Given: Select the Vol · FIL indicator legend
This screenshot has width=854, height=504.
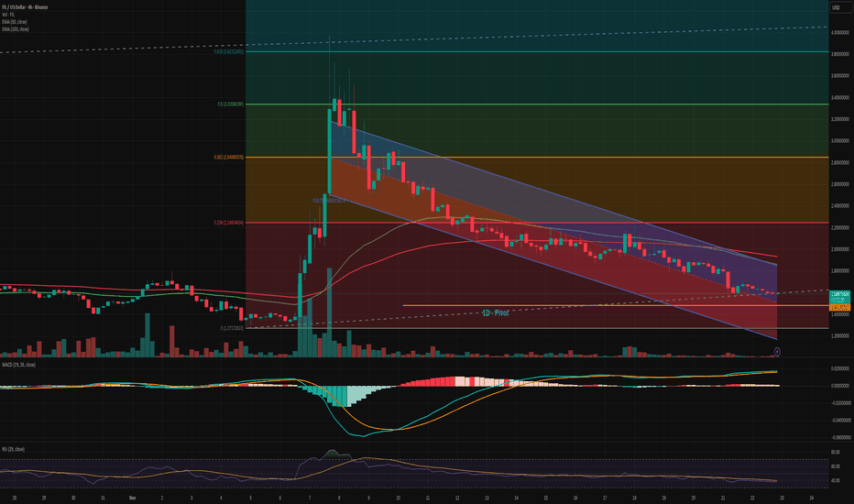Looking at the screenshot, I should tap(9, 12).
